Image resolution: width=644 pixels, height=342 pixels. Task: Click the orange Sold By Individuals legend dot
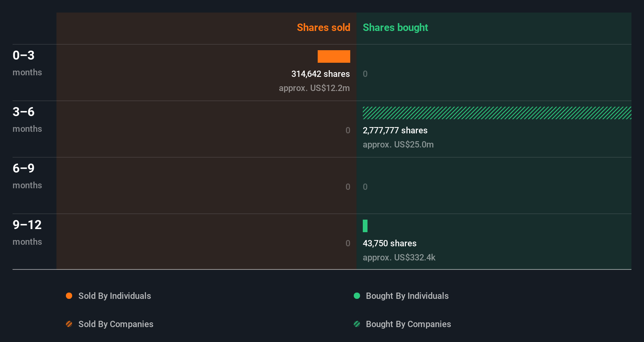pyautogui.click(x=69, y=296)
